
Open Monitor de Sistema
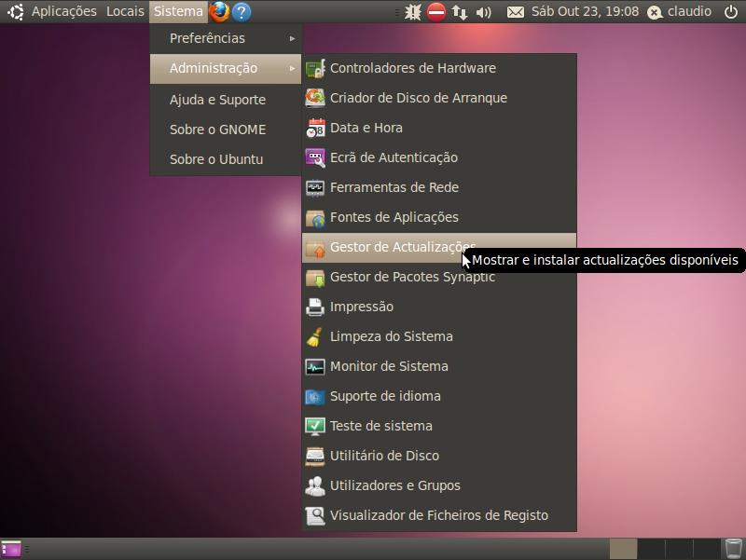coord(389,366)
